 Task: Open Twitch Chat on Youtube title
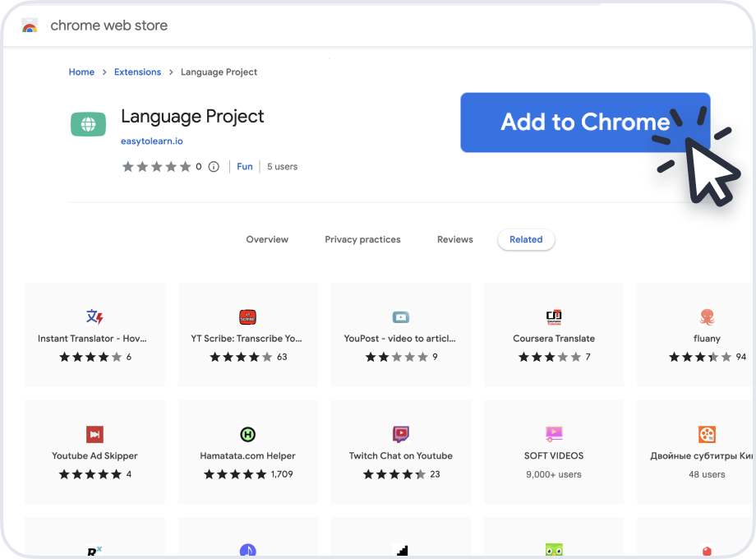[401, 455]
